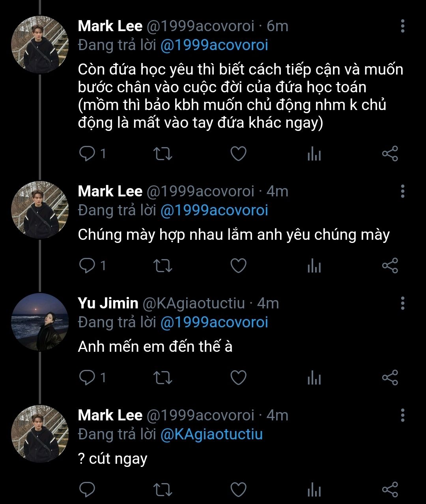Open Yu Jimin's profile picture
Image resolution: width=426 pixels, height=504 pixels.
tap(40, 322)
